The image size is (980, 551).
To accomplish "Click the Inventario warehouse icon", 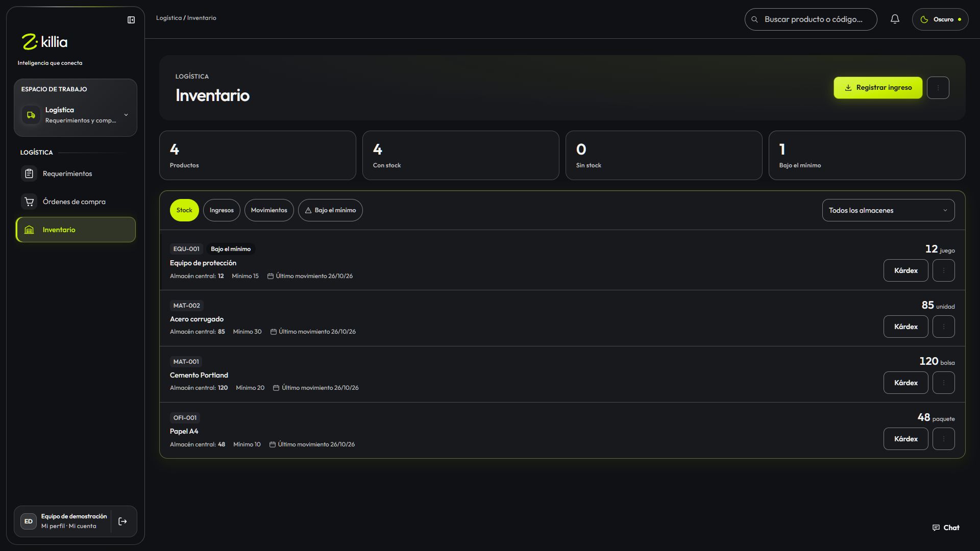I will coord(29,230).
